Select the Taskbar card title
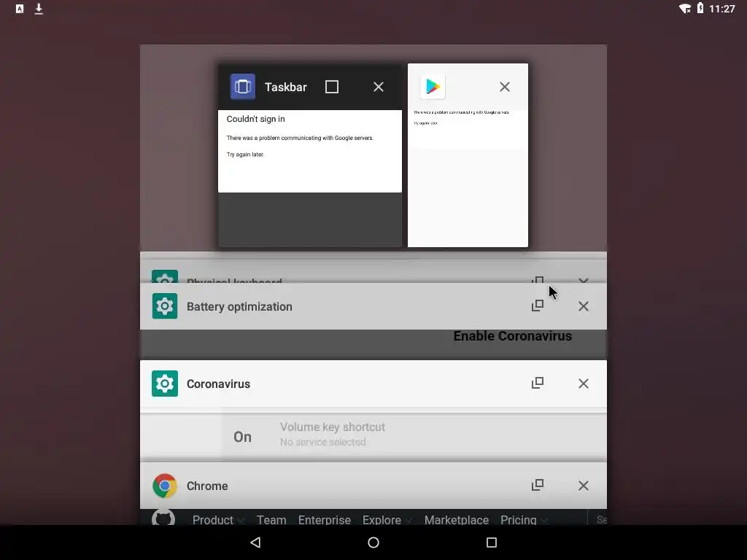 (286, 87)
